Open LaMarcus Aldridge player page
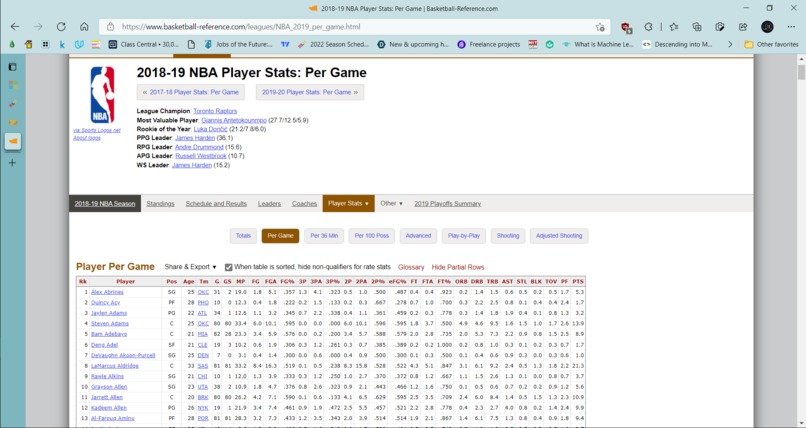Image resolution: width=806 pixels, height=428 pixels. (115, 366)
